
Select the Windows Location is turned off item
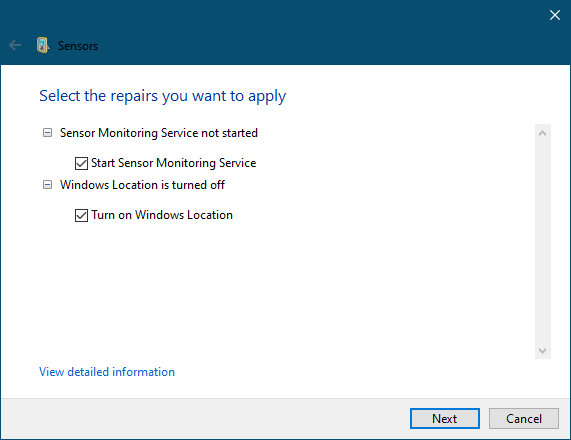[142, 185]
